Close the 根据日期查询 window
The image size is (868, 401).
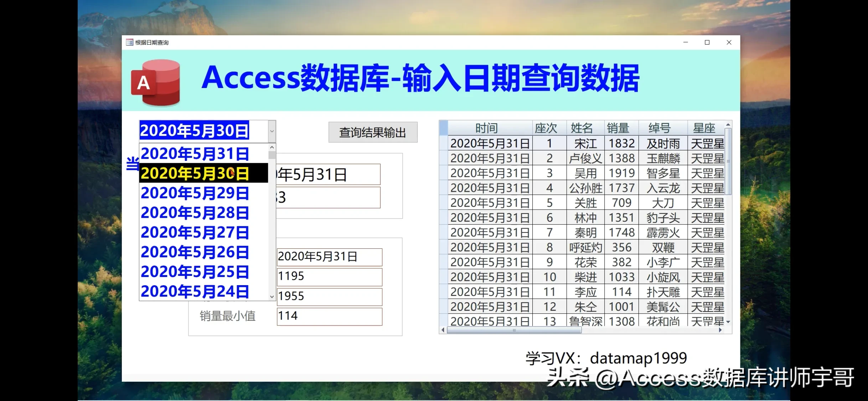(729, 42)
